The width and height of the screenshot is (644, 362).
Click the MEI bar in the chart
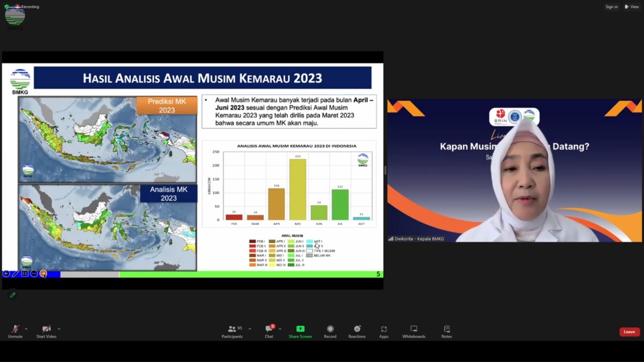click(297, 190)
